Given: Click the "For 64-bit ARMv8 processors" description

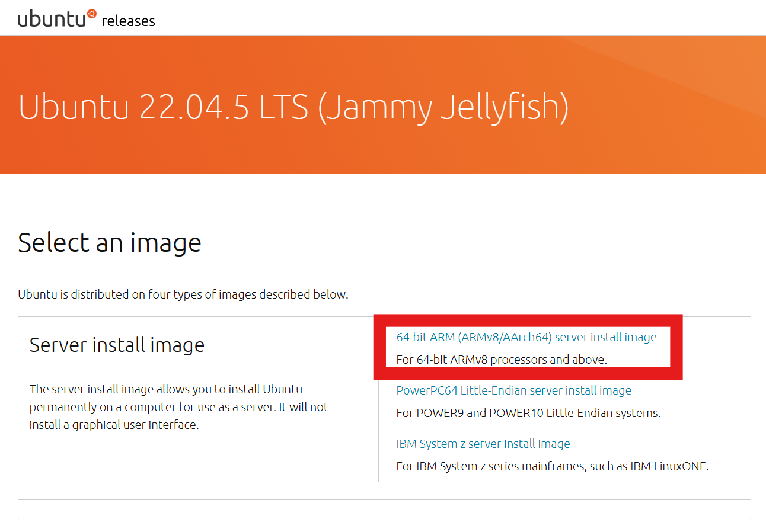Looking at the screenshot, I should 502,360.
